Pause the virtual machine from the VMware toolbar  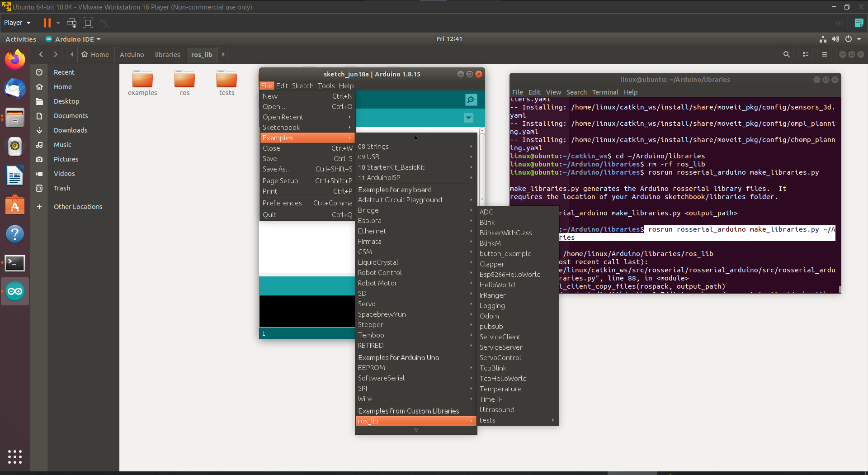tap(47, 23)
